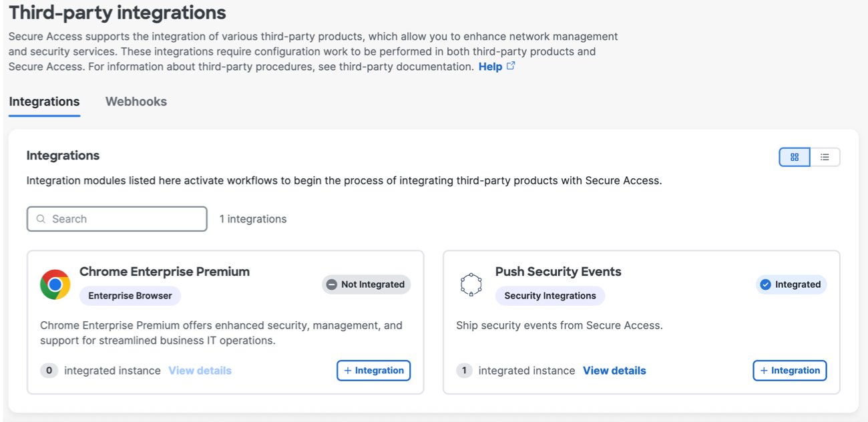Click inside the Search integrations field

click(117, 218)
